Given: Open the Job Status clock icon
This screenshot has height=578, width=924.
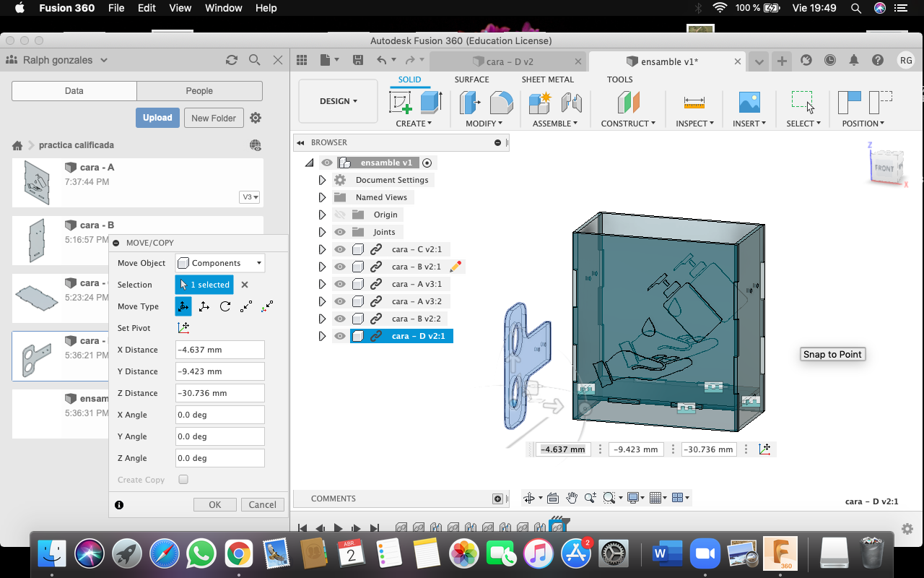Looking at the screenshot, I should tap(830, 61).
